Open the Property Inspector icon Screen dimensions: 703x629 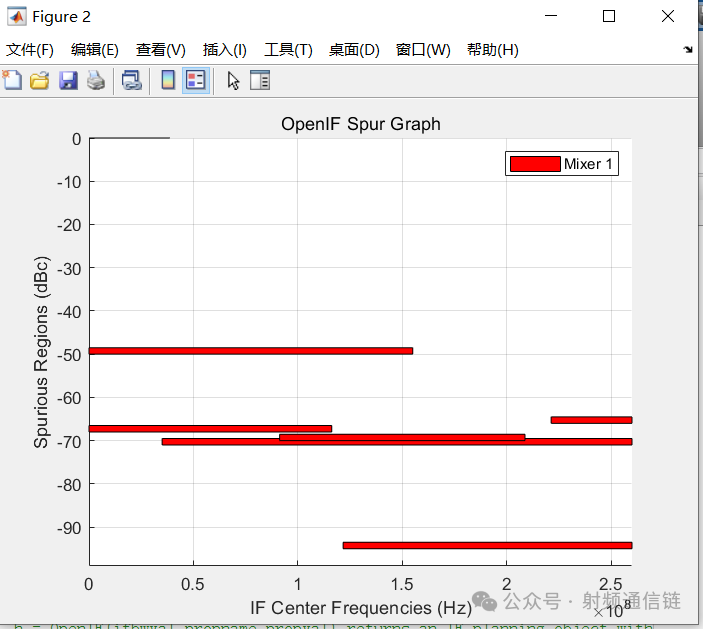pyautogui.click(x=260, y=81)
